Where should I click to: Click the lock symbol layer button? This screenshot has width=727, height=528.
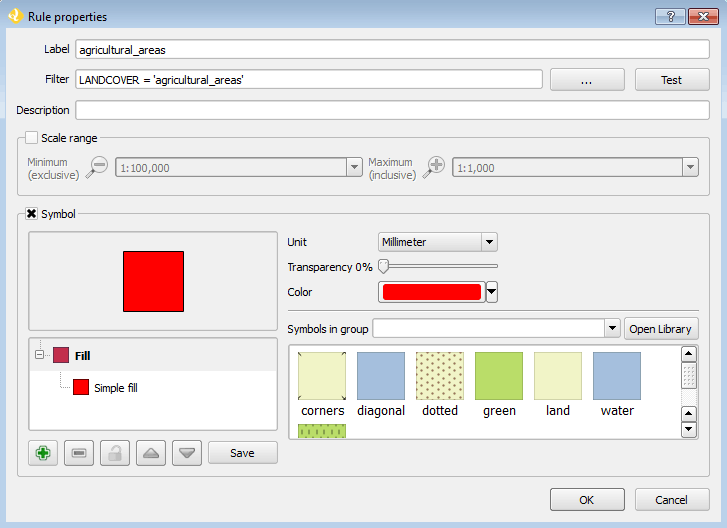[x=115, y=453]
